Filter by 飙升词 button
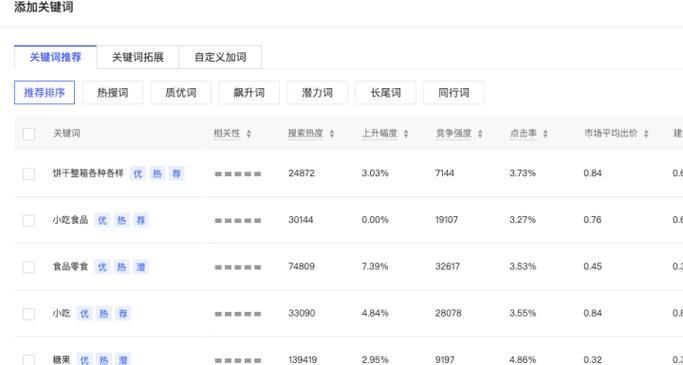Viewport: 683px width, 365px height. click(x=249, y=92)
